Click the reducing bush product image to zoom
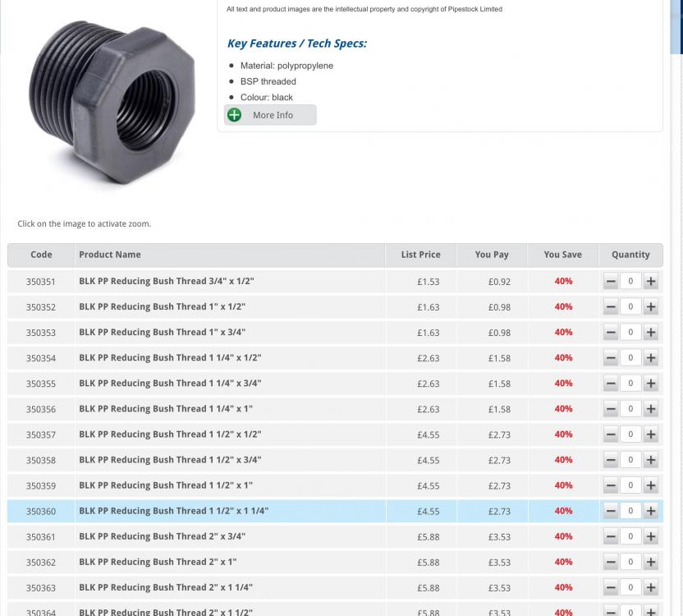 [112, 103]
